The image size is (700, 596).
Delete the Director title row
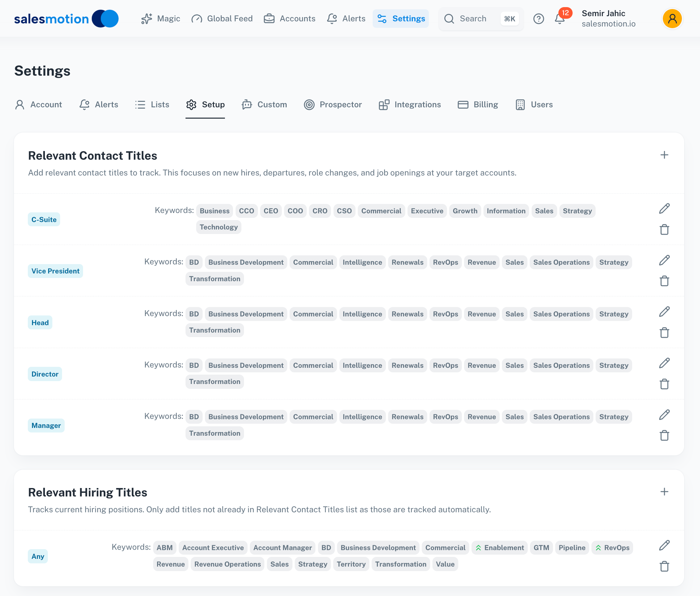tap(664, 384)
